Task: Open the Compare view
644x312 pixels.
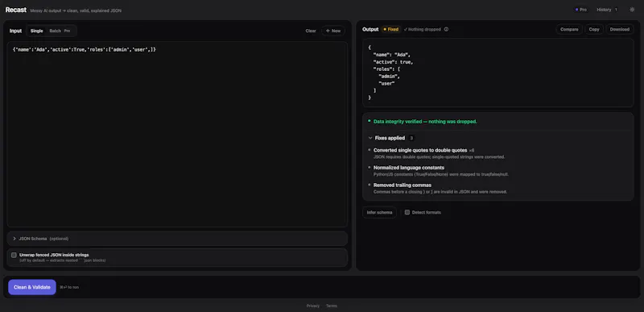Action: 569,29
